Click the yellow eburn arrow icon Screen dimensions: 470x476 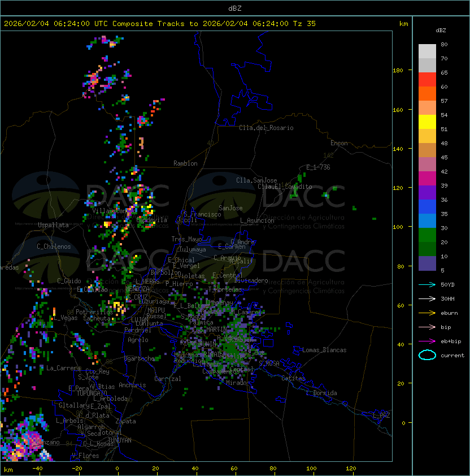[x=427, y=313]
